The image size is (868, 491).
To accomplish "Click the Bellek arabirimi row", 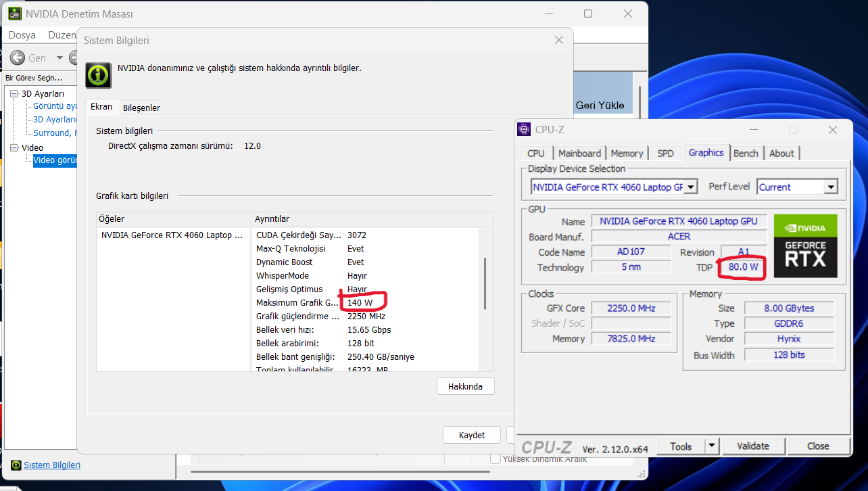I will point(365,344).
